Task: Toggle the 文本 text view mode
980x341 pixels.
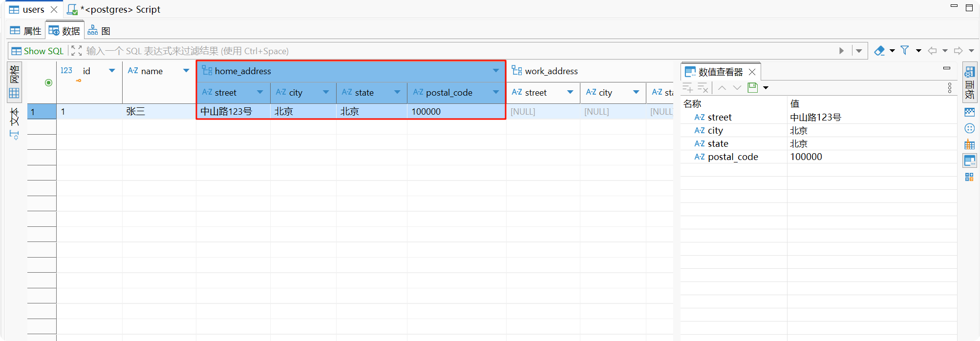Action: 14,123
